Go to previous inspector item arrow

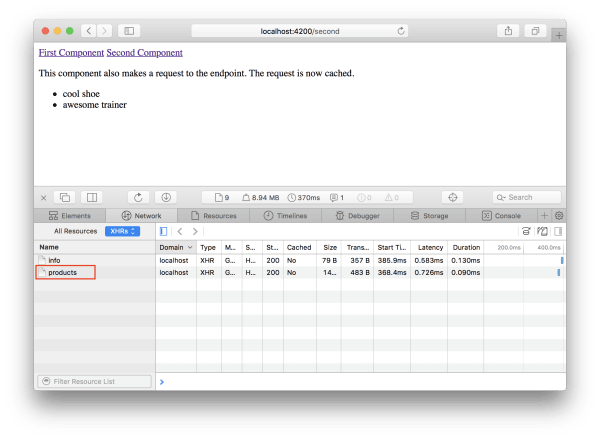(180, 231)
